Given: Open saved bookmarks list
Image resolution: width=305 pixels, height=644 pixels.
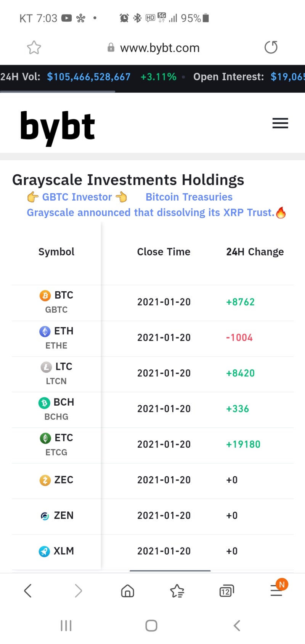Looking at the screenshot, I should [177, 591].
